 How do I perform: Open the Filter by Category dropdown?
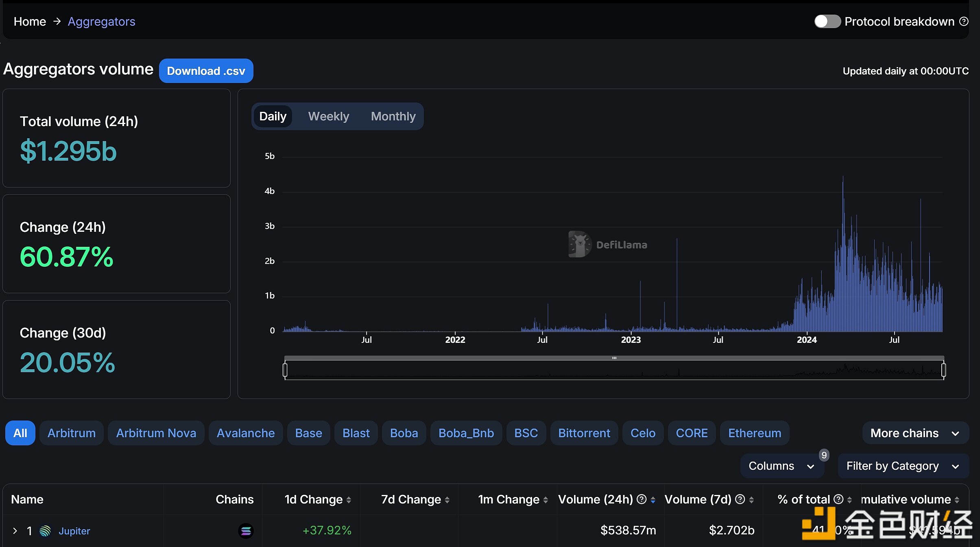903,466
